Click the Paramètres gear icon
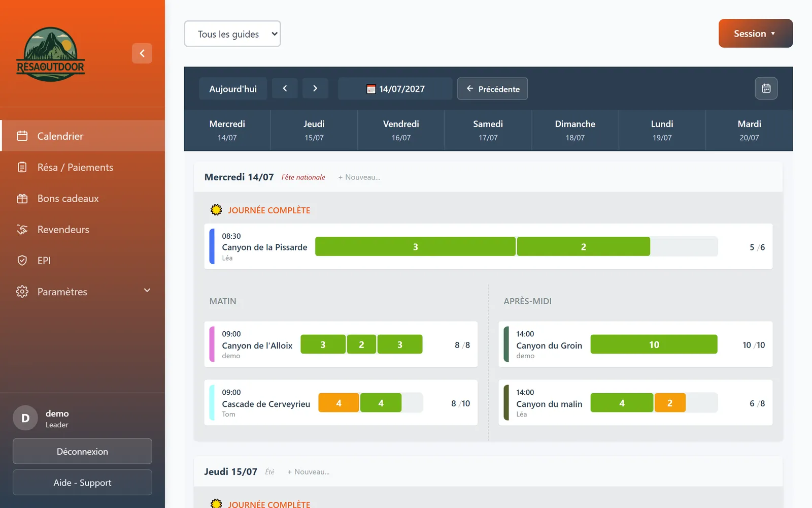 point(22,292)
